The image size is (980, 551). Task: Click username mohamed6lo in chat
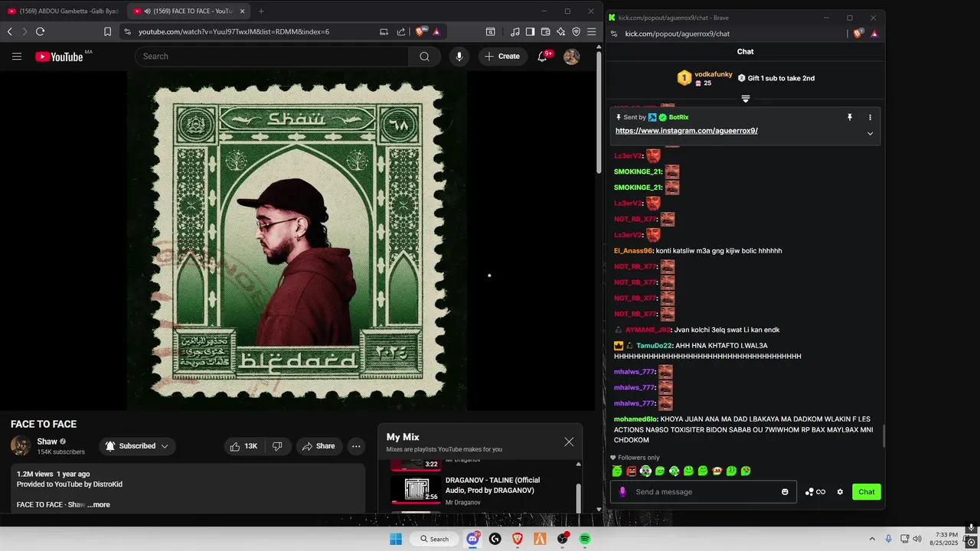pyautogui.click(x=635, y=419)
